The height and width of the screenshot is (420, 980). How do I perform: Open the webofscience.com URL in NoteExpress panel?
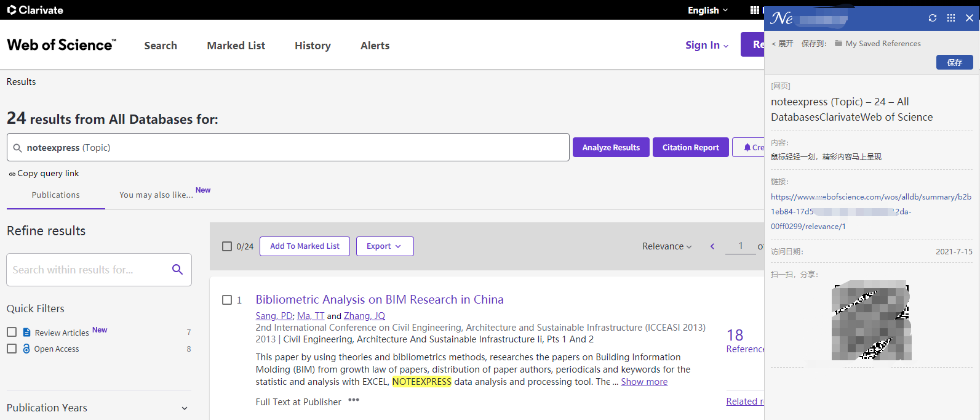871,212
